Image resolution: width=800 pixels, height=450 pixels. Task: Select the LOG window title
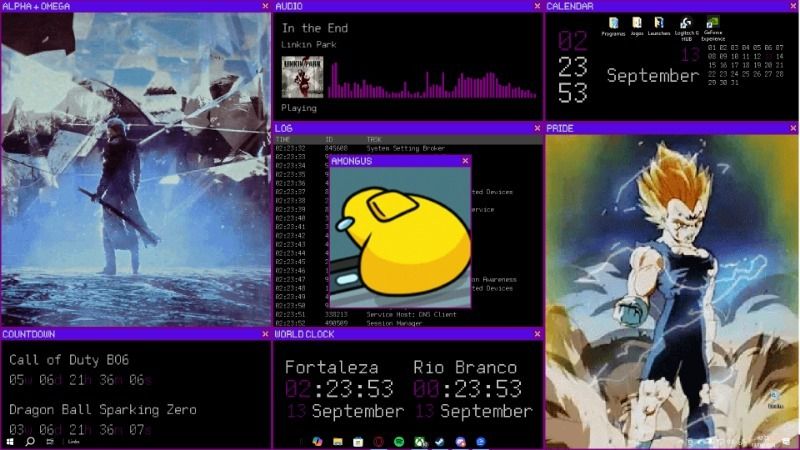tap(284, 129)
